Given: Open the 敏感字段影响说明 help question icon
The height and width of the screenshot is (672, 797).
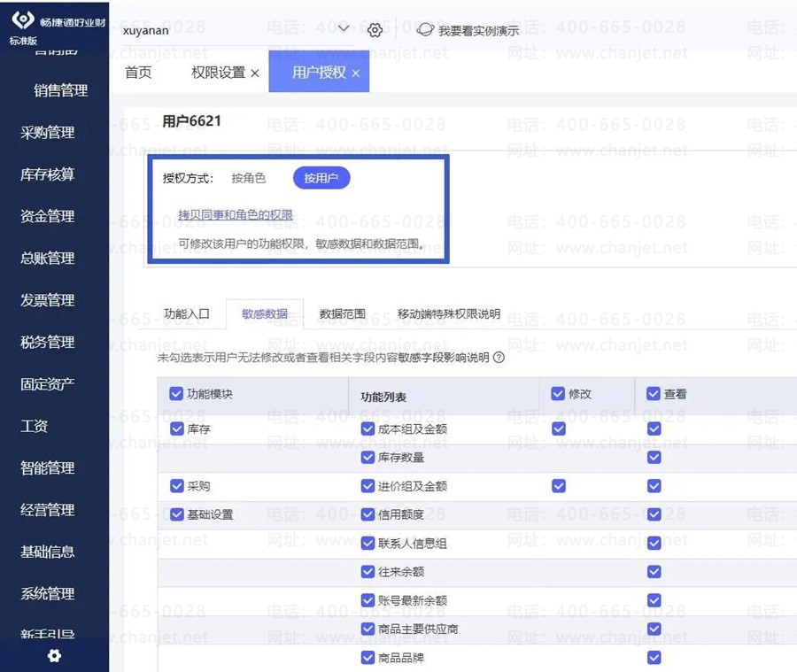Looking at the screenshot, I should (499, 358).
